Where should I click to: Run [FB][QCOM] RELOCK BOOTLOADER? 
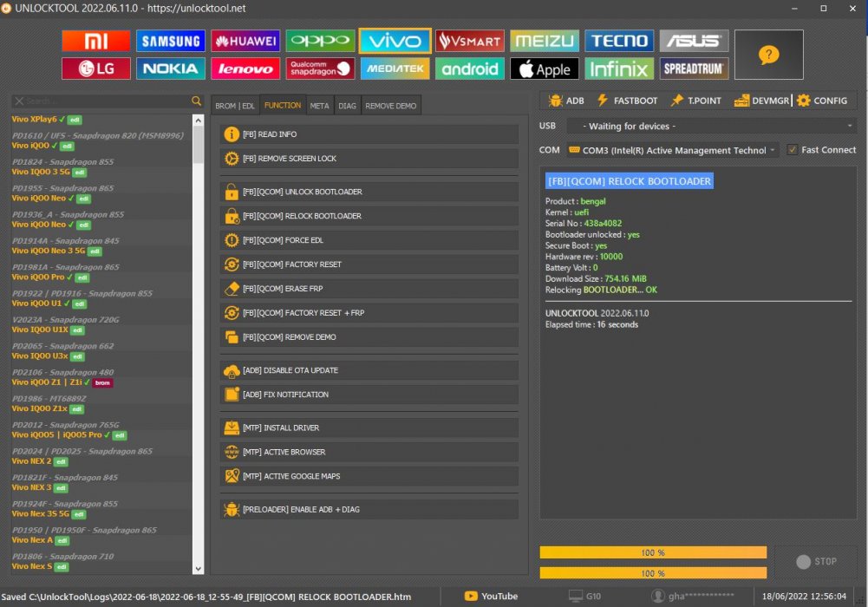point(369,216)
